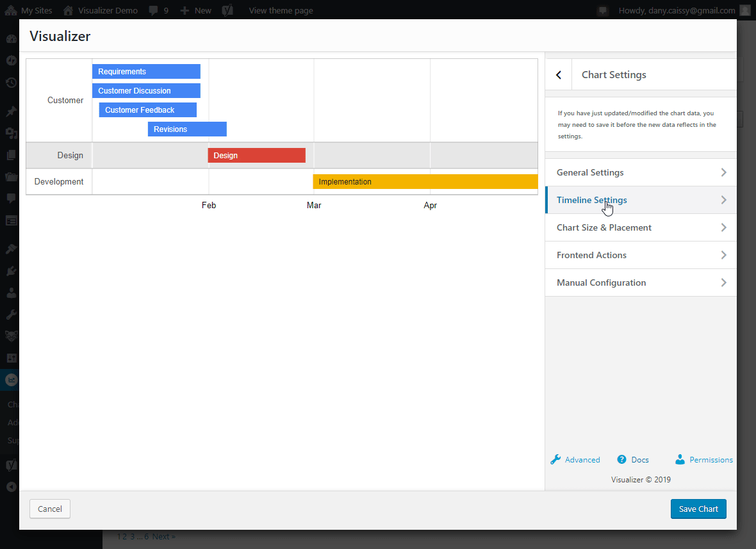Image resolution: width=756 pixels, height=549 pixels.
Task: Click the Customer Discussion timeline bar
Action: coord(147,90)
